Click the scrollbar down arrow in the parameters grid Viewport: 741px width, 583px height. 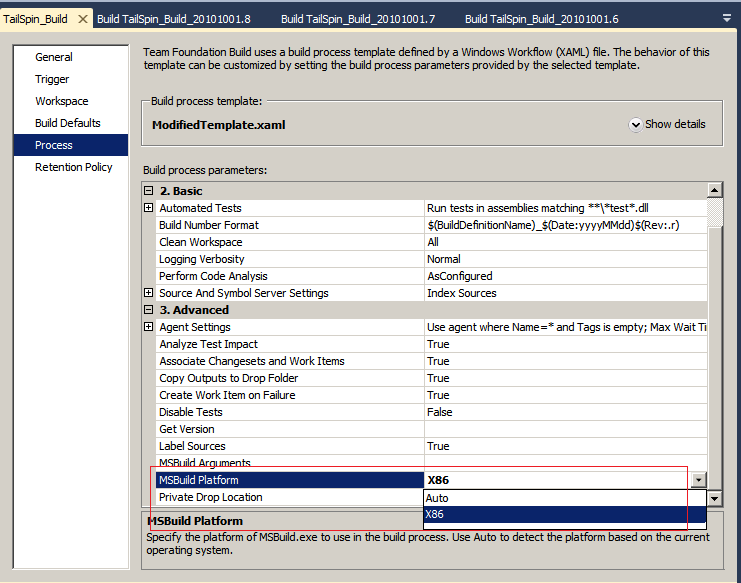(715, 498)
